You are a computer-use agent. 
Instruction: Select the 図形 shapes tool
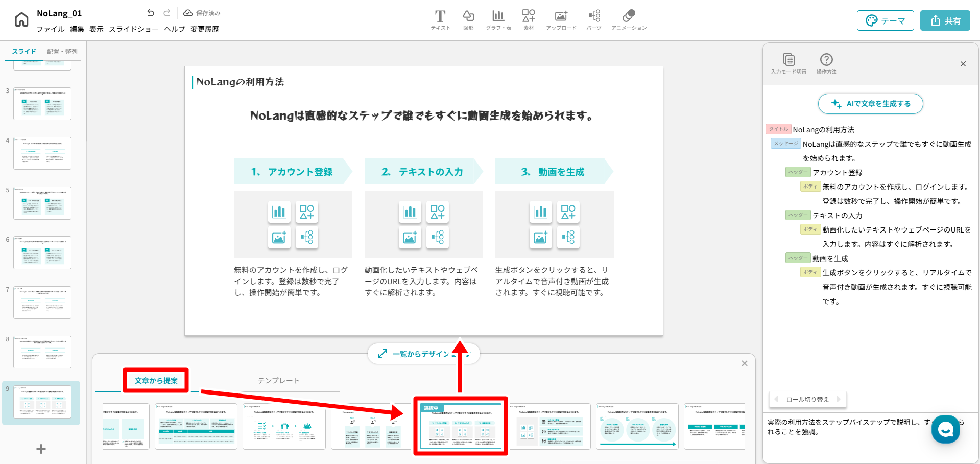(x=468, y=20)
